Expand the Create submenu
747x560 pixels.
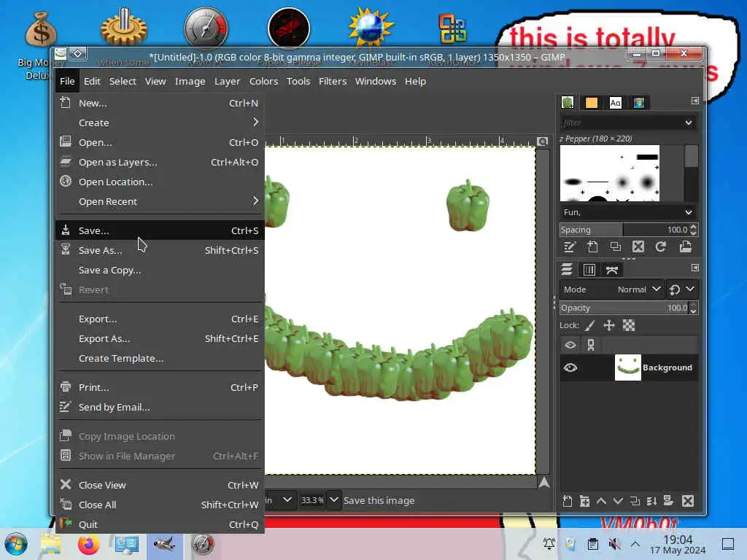[159, 122]
